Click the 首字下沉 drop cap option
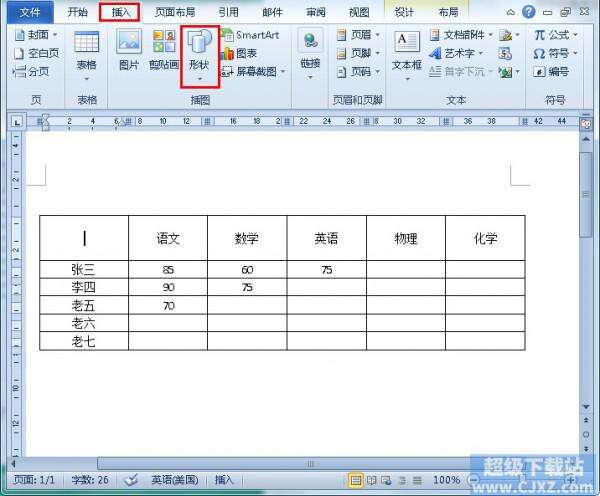 [x=460, y=72]
